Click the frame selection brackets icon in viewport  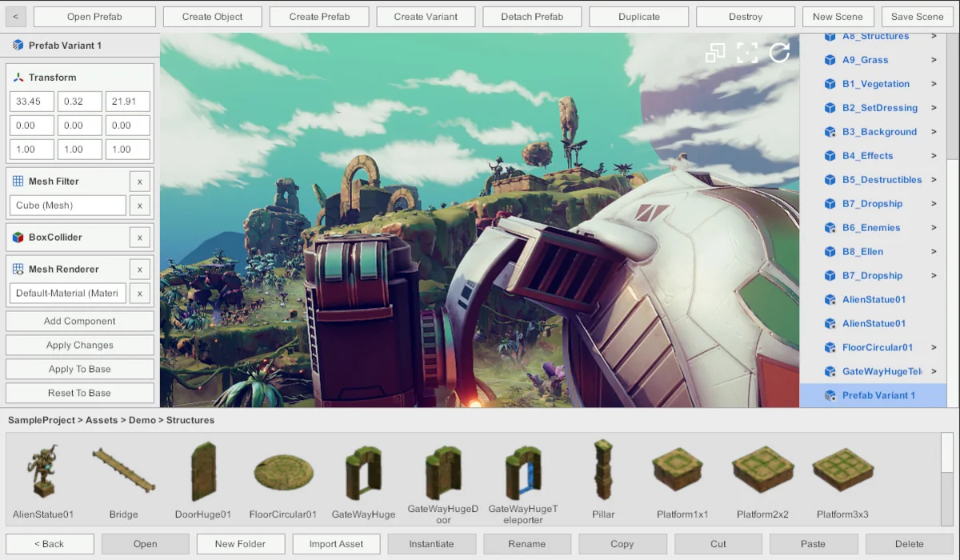(x=749, y=53)
